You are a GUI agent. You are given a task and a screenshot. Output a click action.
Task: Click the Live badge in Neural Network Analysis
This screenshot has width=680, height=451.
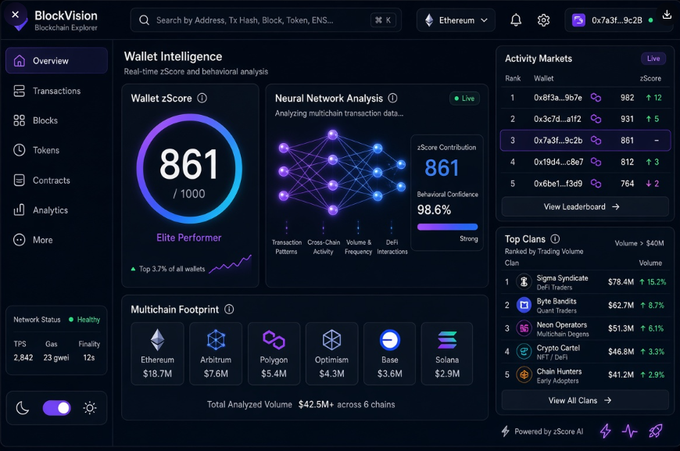pos(464,98)
